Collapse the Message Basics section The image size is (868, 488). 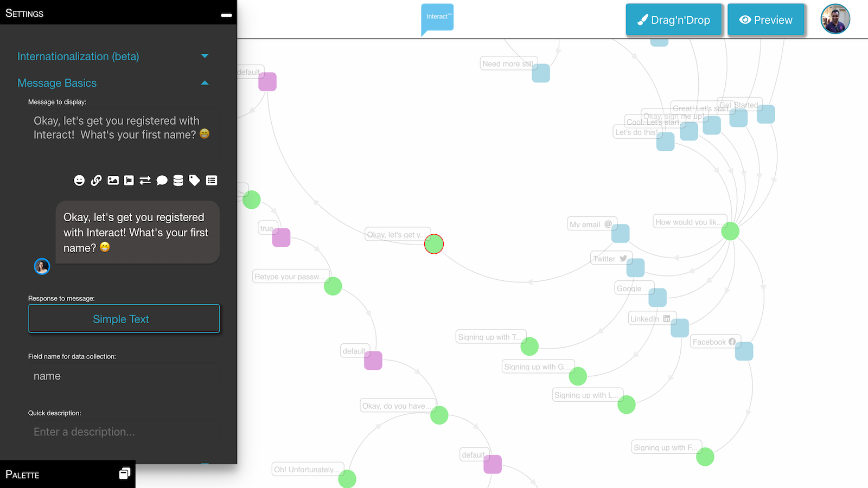tap(113, 83)
